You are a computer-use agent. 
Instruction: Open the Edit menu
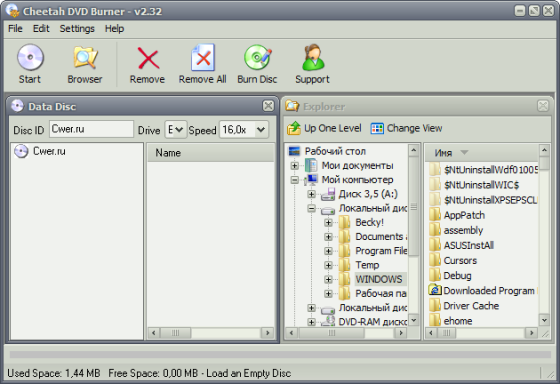coord(41,29)
